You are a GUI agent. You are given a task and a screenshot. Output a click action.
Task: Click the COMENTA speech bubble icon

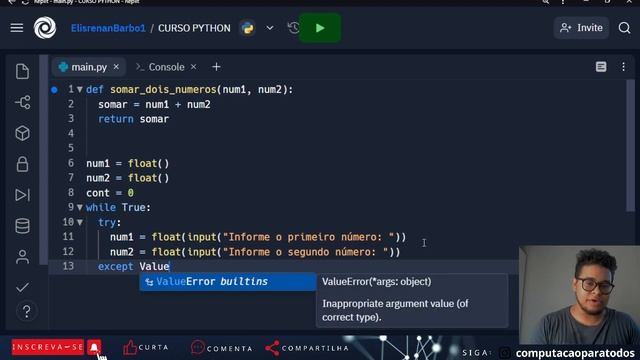(198, 347)
